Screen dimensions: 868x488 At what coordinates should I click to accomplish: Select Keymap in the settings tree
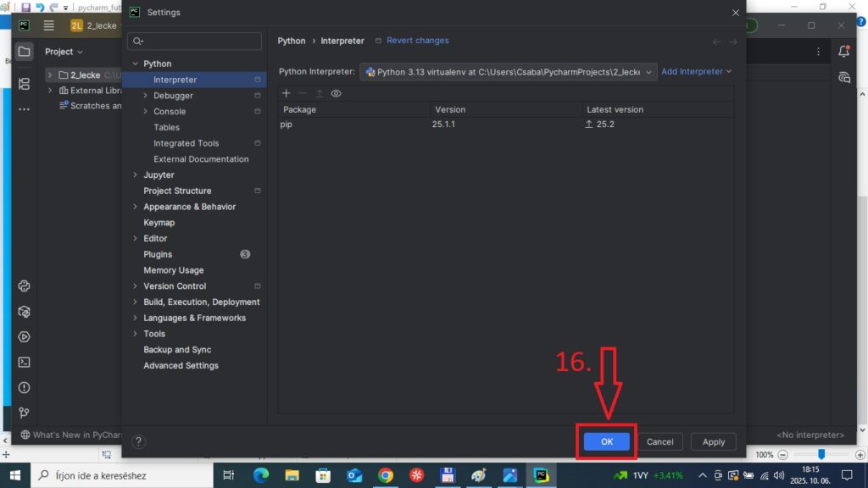coord(159,223)
